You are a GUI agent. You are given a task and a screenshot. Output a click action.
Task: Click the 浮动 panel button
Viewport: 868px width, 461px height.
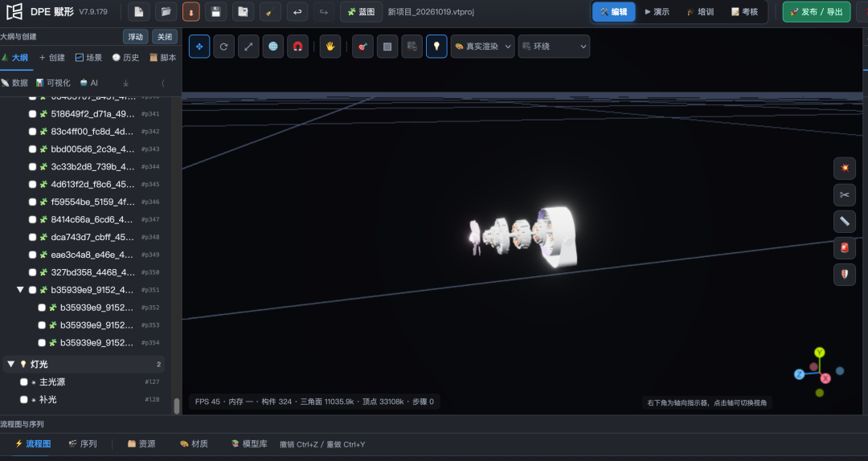(136, 36)
